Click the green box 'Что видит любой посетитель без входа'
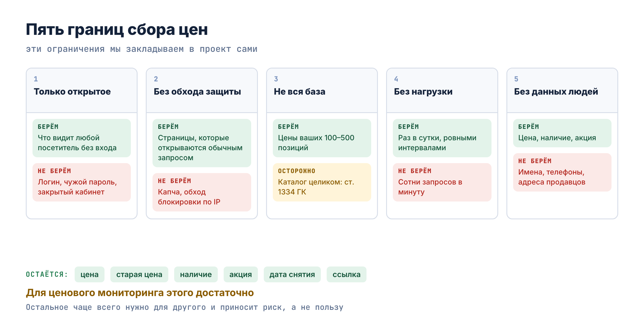Image resolution: width=644 pixels, height=328 pixels. tap(82, 138)
